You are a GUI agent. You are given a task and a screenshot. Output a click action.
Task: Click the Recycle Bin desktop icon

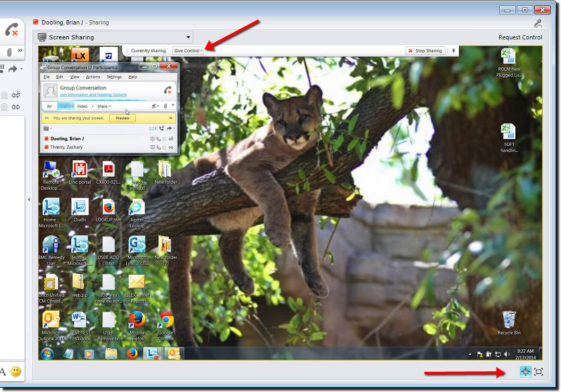point(509,323)
